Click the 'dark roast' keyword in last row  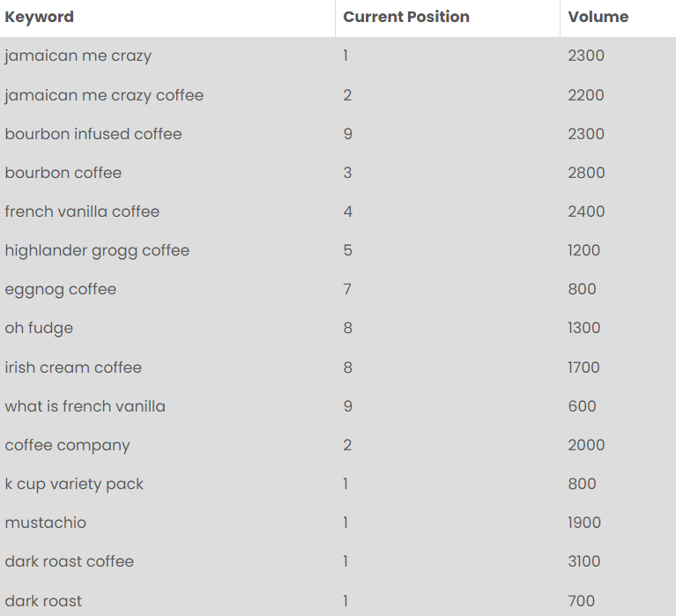pos(43,601)
